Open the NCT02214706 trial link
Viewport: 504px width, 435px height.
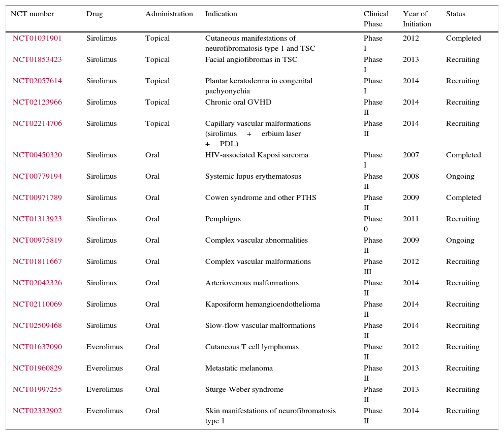click(x=37, y=123)
